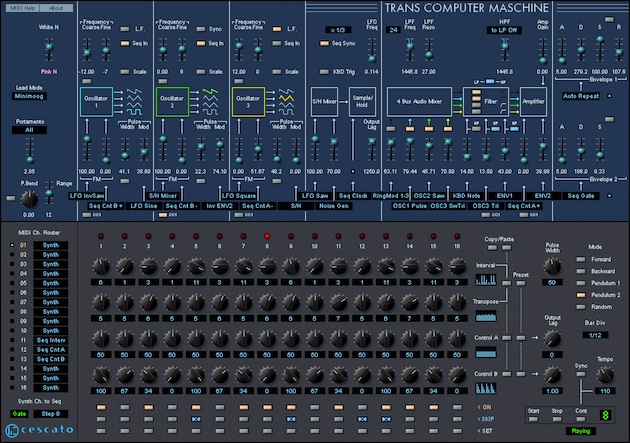Click step 16 Control B knob

pyautogui.click(x=457, y=375)
